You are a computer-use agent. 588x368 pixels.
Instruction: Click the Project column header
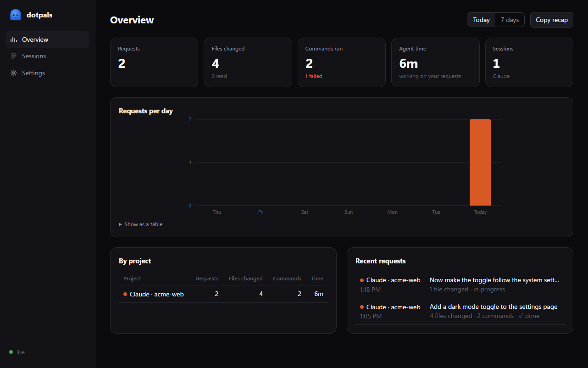132,279
